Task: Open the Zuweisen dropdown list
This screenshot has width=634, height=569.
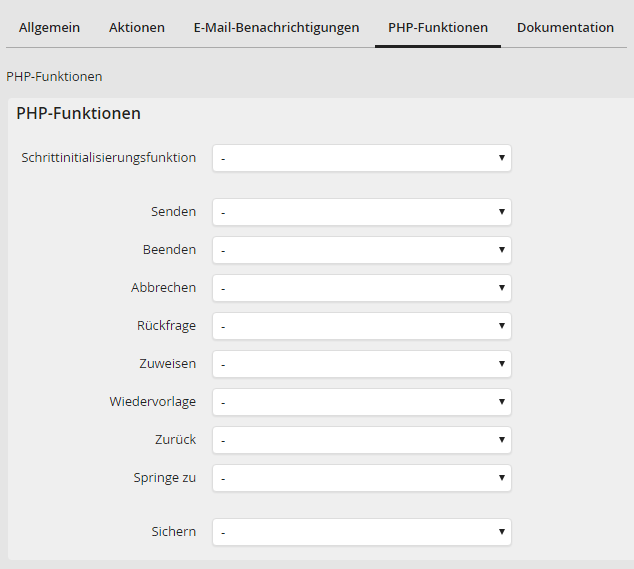Action: click(x=361, y=364)
